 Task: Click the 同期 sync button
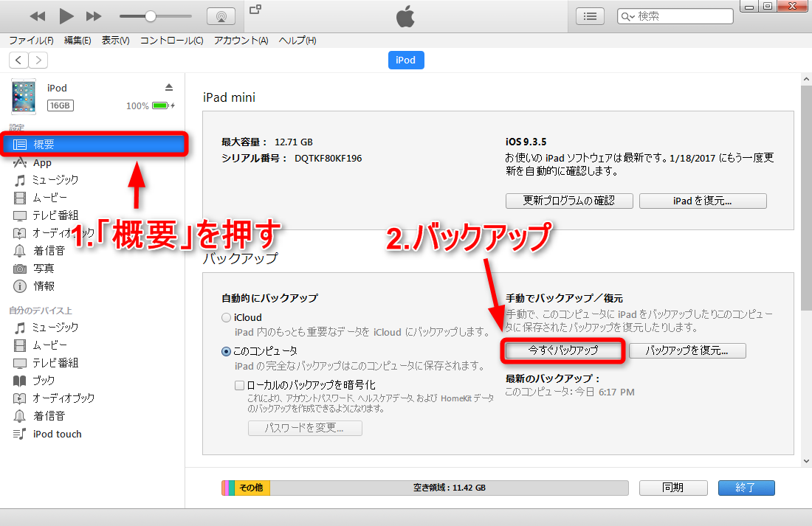pos(673,488)
